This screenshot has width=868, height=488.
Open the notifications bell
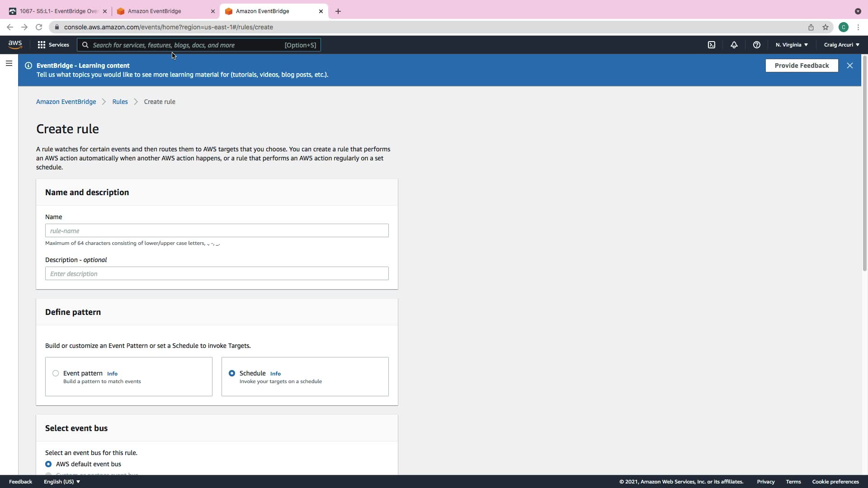point(734,45)
